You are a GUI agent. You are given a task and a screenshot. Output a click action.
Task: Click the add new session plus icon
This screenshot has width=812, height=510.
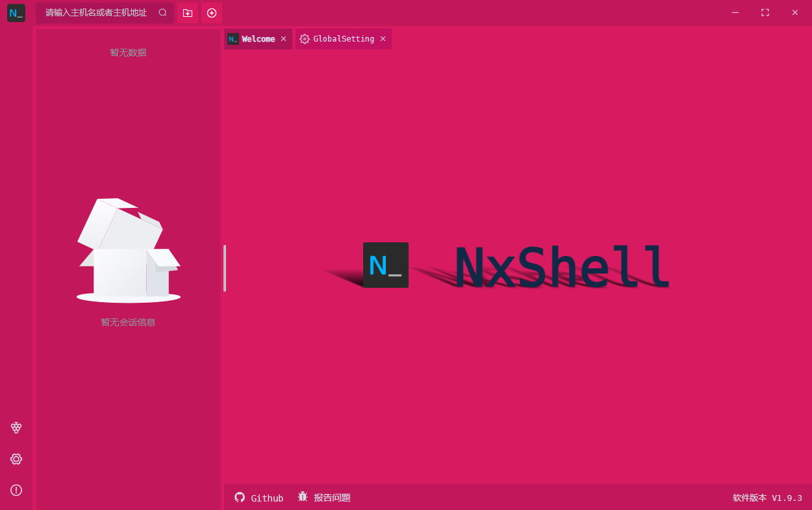[212, 13]
